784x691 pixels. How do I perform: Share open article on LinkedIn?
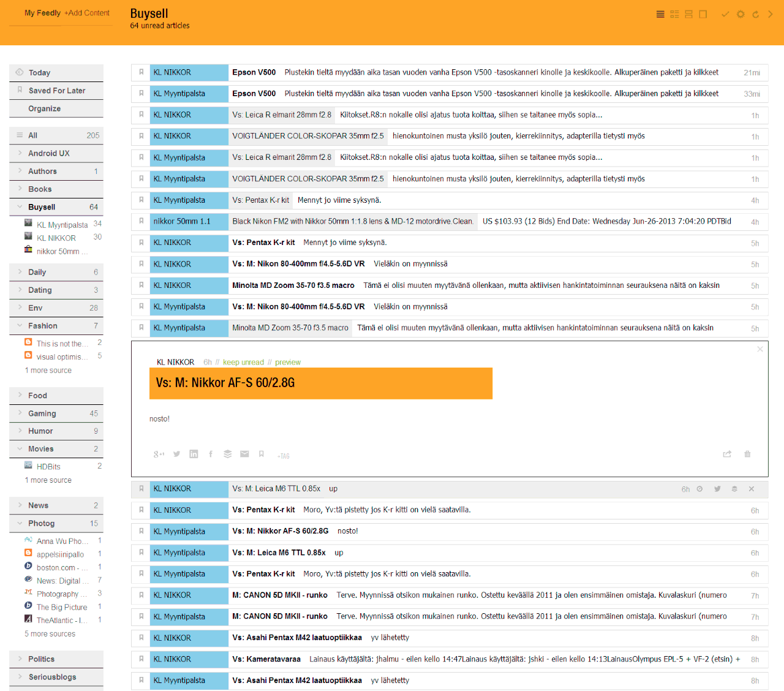[x=194, y=454]
